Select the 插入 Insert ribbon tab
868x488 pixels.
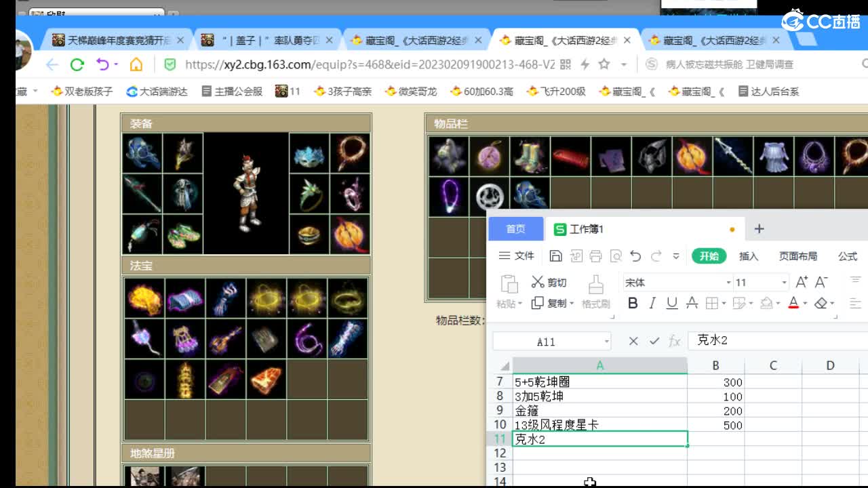coord(749,256)
